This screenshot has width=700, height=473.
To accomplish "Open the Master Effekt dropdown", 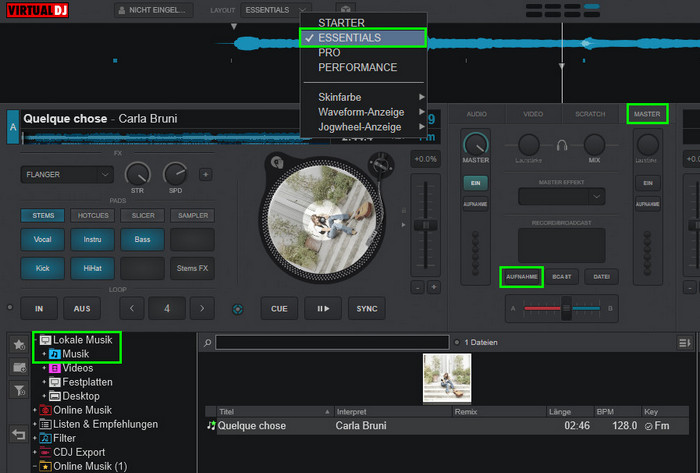I will (562, 196).
